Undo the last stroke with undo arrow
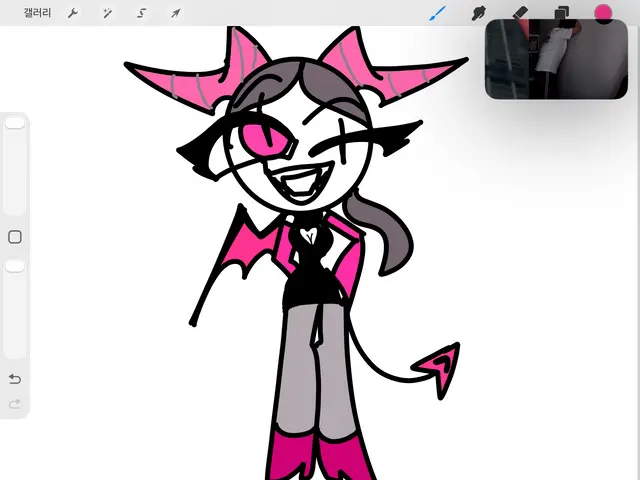The height and width of the screenshot is (480, 640). [x=15, y=379]
